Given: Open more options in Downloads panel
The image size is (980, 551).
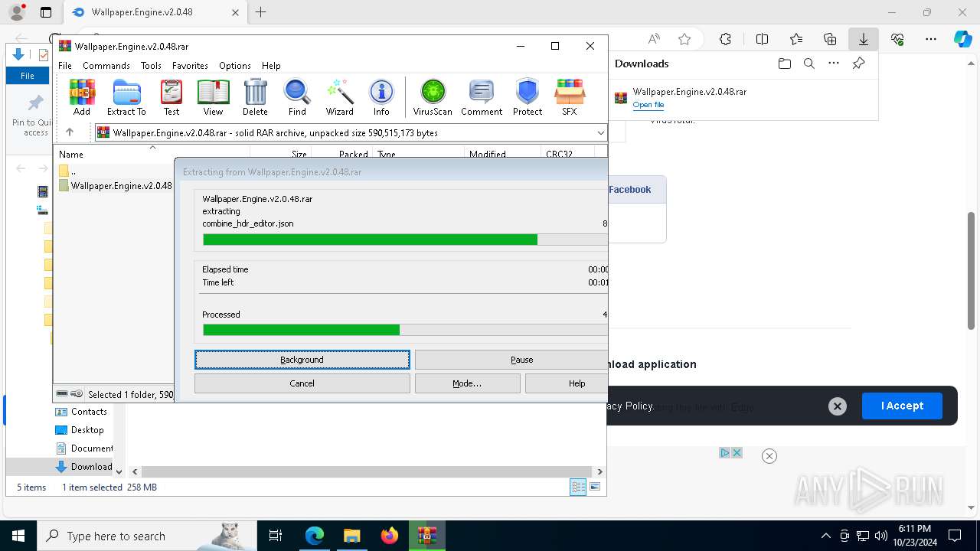Looking at the screenshot, I should pyautogui.click(x=834, y=64).
